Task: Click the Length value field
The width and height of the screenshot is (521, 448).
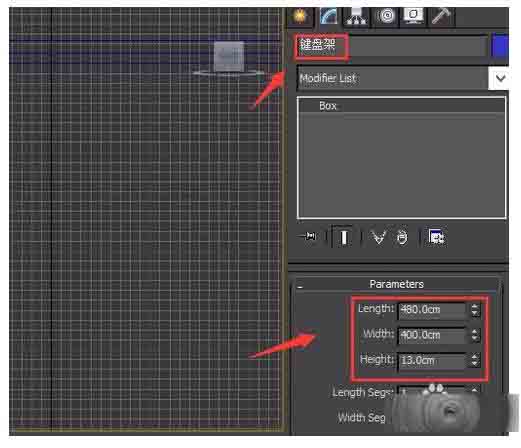Action: [433, 310]
